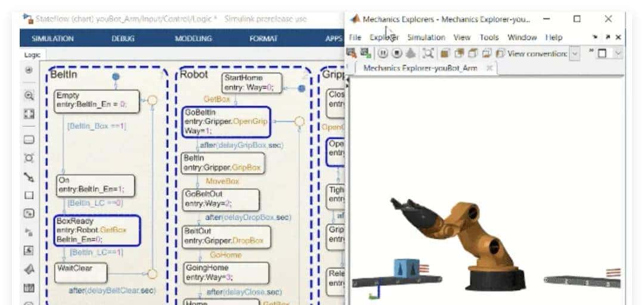Screen dimensions: 644x305
Task: Select the State tool in Stateflow palette
Action: coord(29,140)
